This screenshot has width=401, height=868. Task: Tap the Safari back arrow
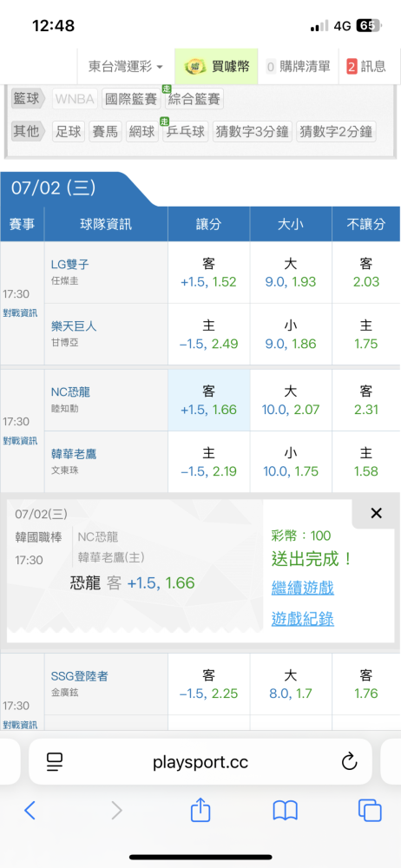click(x=30, y=811)
